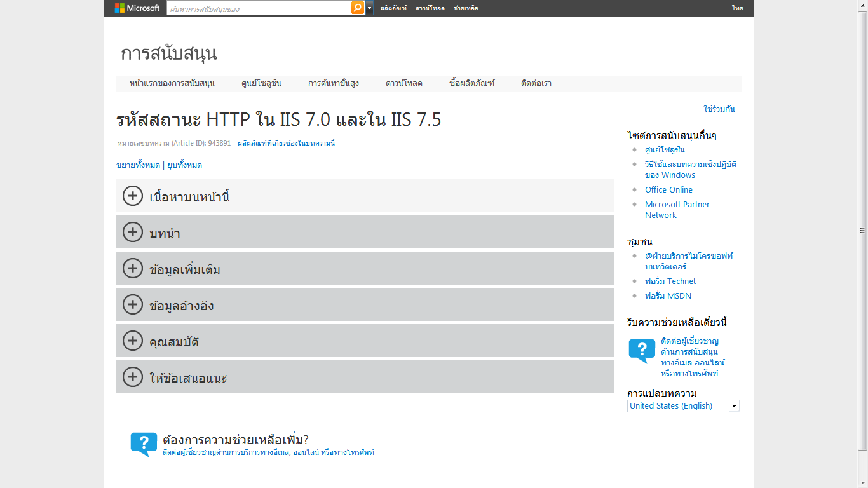Screen dimensions: 868x488
Task: Open ผลิตภัณฑ์ in the top bar
Action: click(393, 8)
